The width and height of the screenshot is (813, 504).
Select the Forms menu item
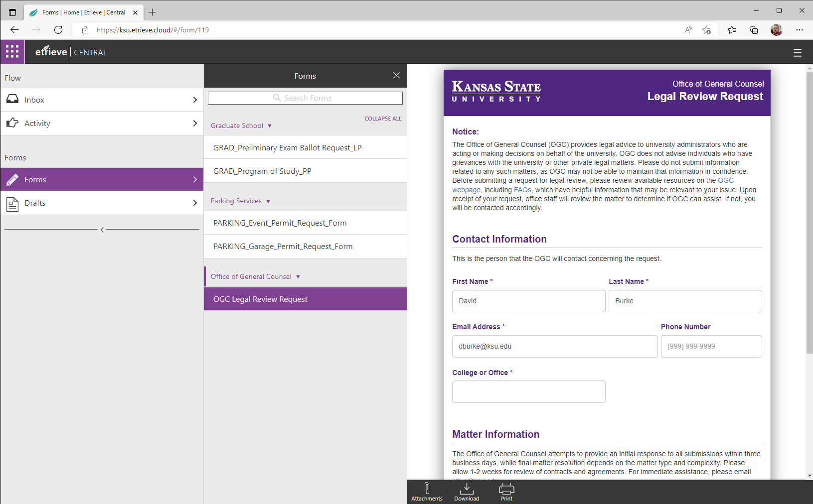click(102, 179)
